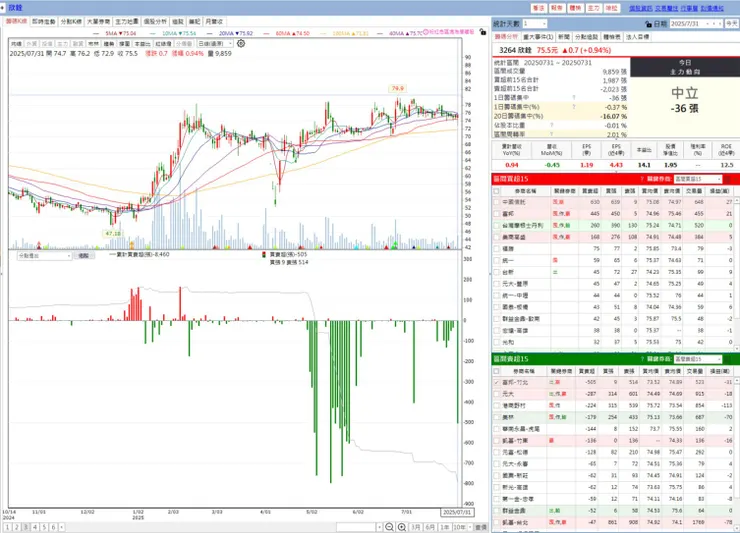Open the 關鍵券商 dropdown in sellers header

click(698, 359)
